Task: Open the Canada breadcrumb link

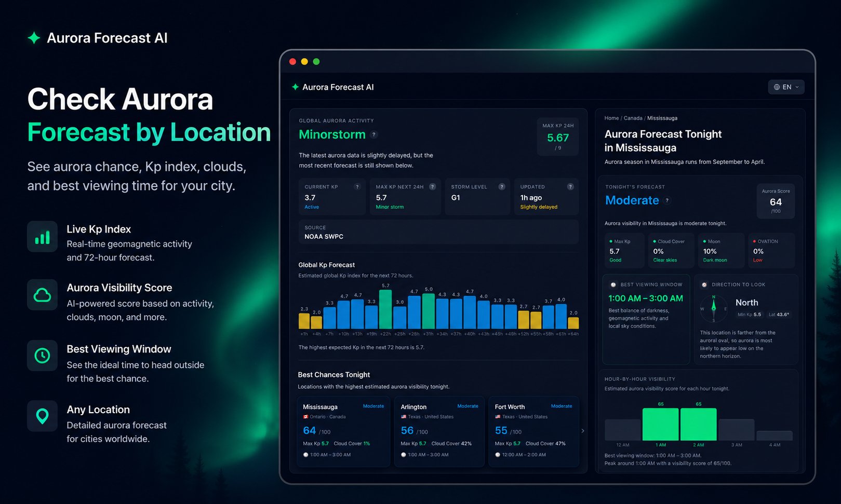Action: pyautogui.click(x=633, y=118)
